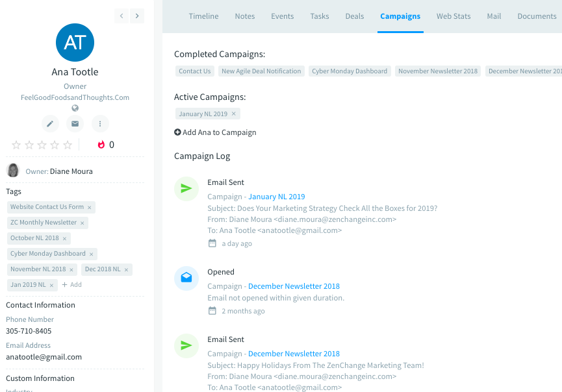Screen dimensions: 562x392
Task: Open the Documents tab
Action: [x=537, y=16]
